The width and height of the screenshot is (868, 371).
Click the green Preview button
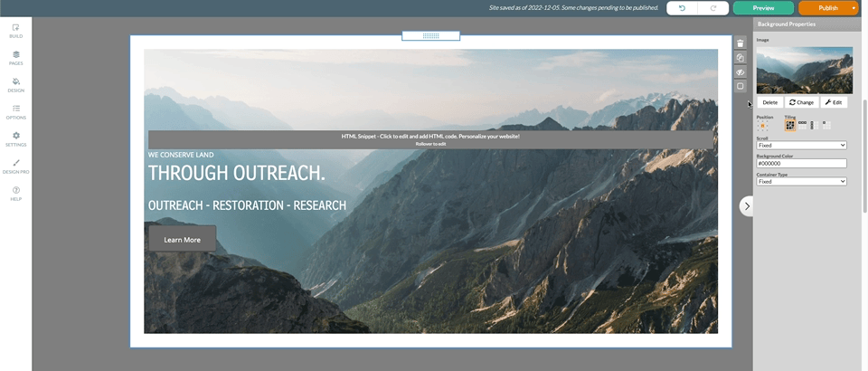[x=763, y=8]
